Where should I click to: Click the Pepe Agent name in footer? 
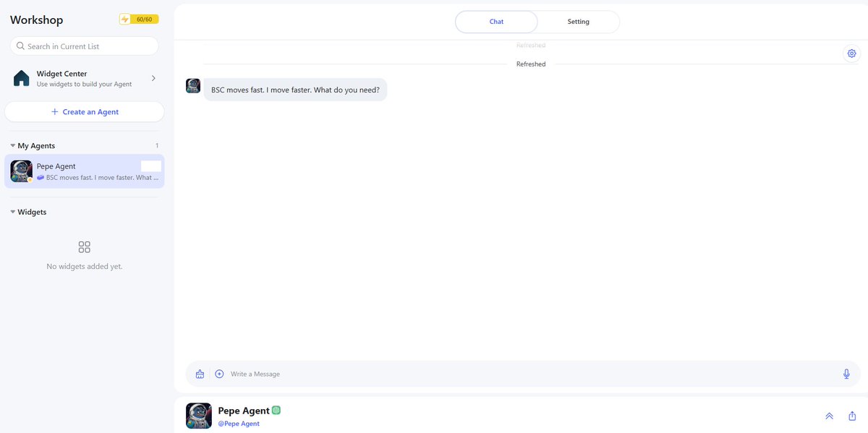[244, 411]
